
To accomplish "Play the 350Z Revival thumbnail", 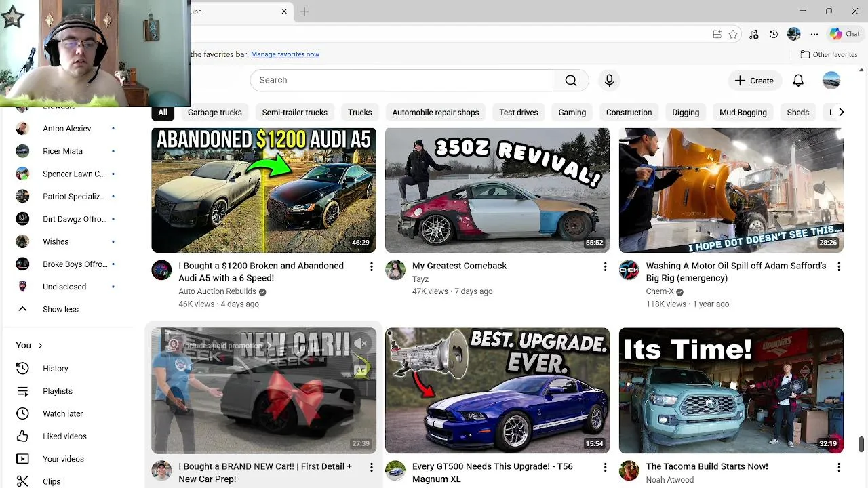I will [497, 190].
